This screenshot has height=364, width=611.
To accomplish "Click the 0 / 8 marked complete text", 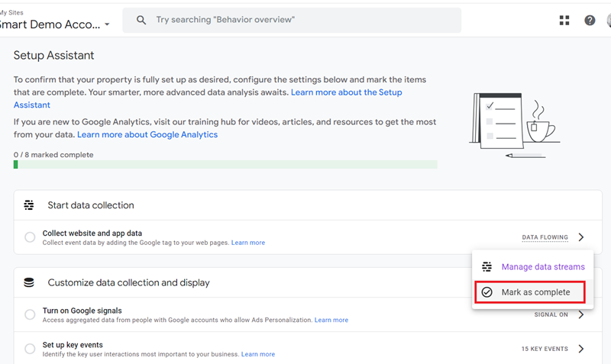I will coord(53,155).
